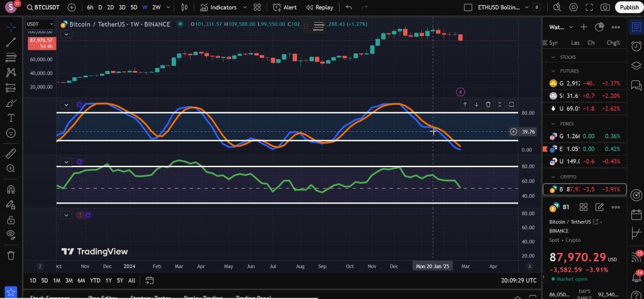
Task: Move the oscillator pane down
Action: [476, 105]
